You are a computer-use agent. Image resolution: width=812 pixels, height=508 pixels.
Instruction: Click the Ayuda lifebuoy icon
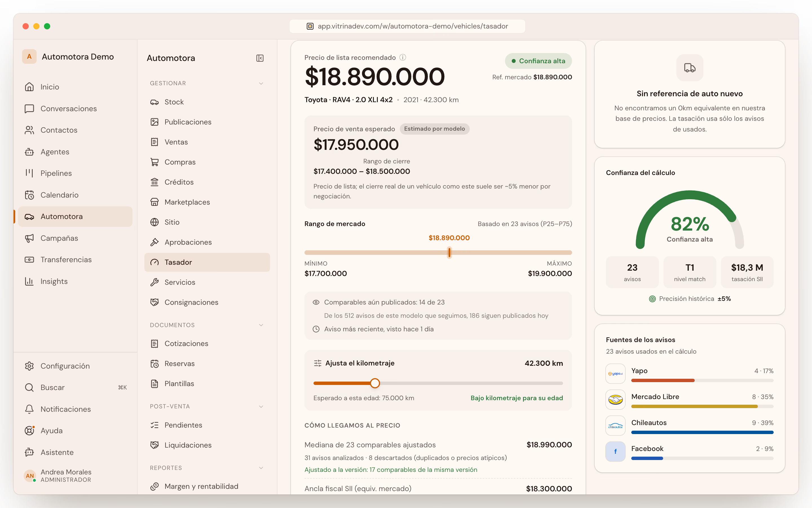click(x=30, y=430)
